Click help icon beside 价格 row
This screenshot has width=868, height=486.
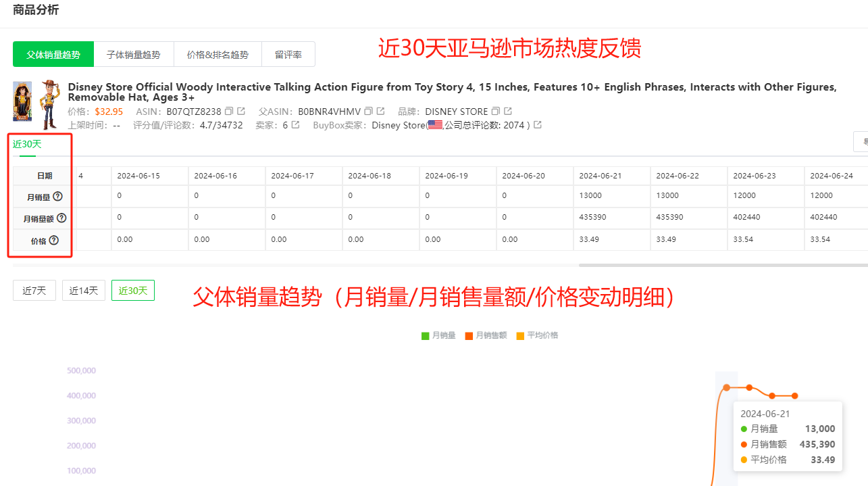pyautogui.click(x=54, y=240)
